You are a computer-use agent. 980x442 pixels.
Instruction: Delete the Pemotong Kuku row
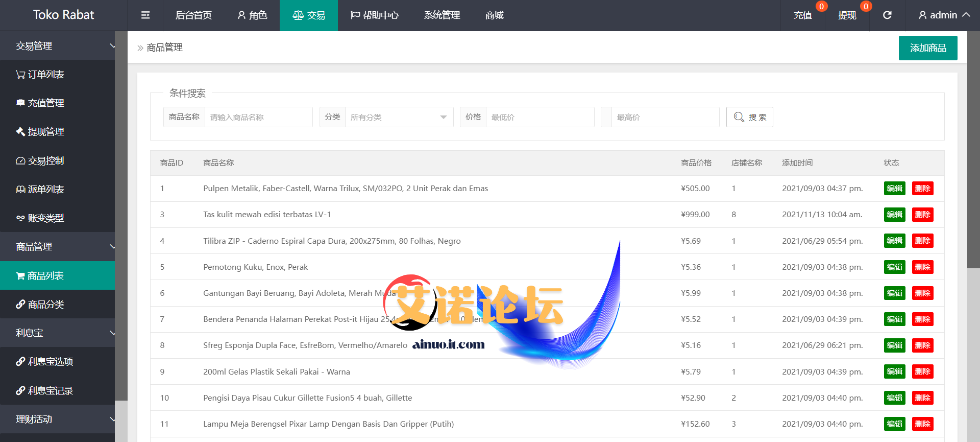(922, 267)
